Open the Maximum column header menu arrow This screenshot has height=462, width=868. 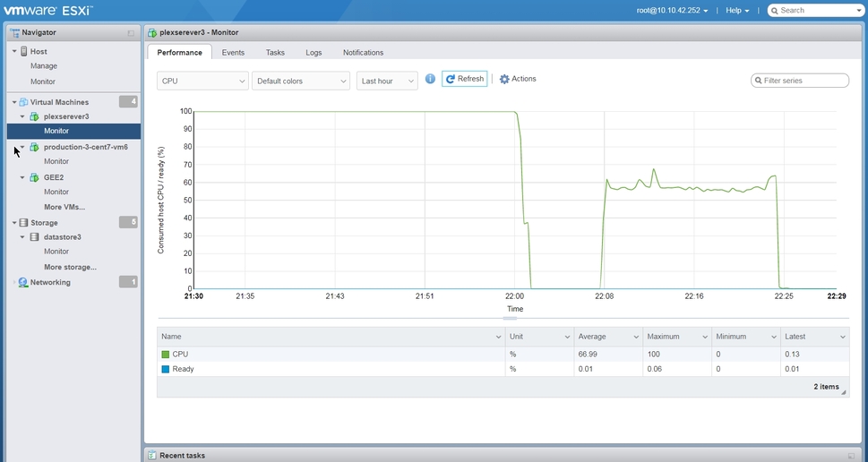click(x=705, y=337)
